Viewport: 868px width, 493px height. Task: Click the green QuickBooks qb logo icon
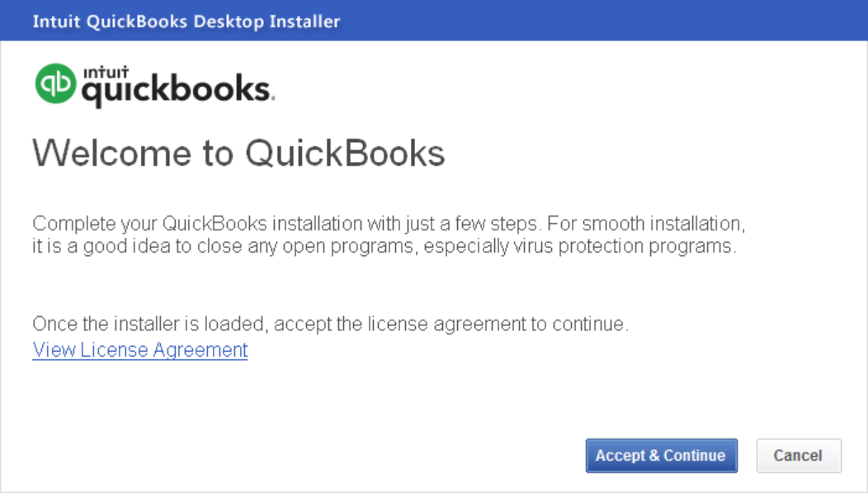(x=55, y=83)
